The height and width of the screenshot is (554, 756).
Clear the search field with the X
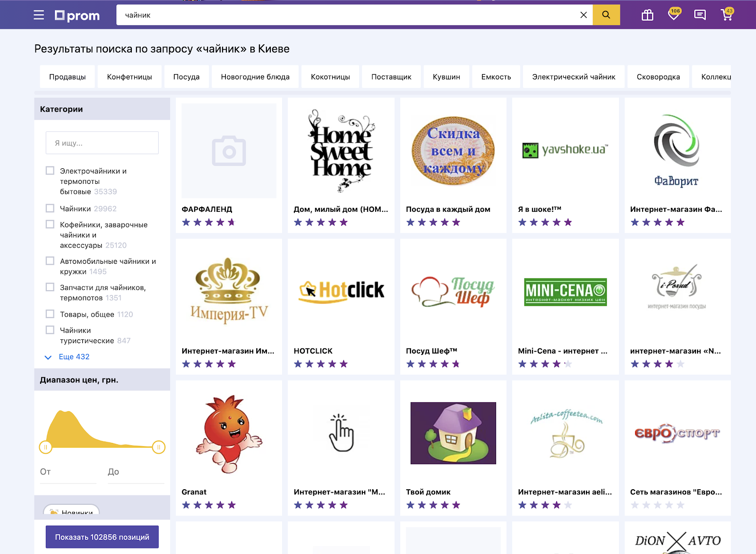(x=584, y=15)
